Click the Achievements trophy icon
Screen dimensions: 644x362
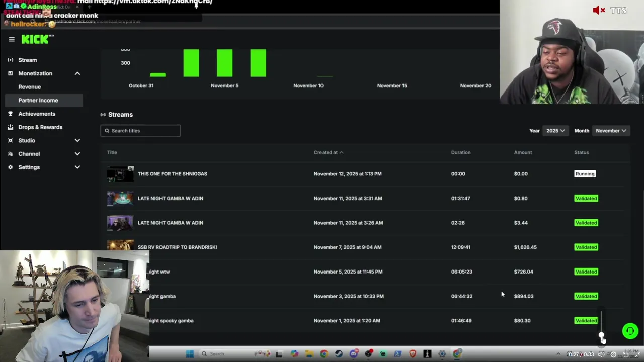pos(11,114)
